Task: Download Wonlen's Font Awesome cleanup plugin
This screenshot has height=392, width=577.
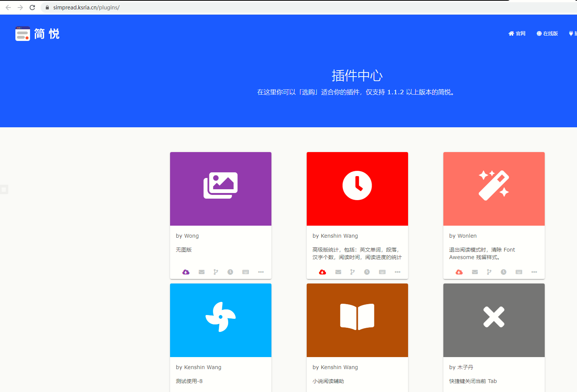Action: [459, 272]
